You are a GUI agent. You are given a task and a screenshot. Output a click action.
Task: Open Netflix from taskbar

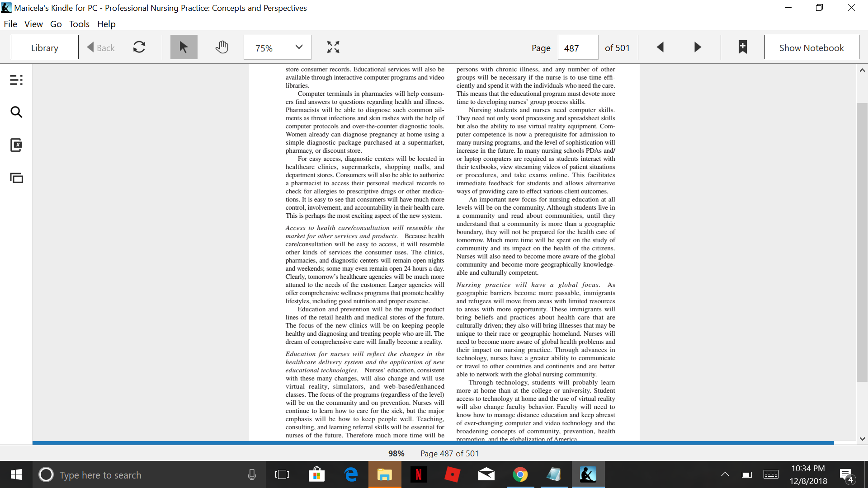tap(419, 474)
